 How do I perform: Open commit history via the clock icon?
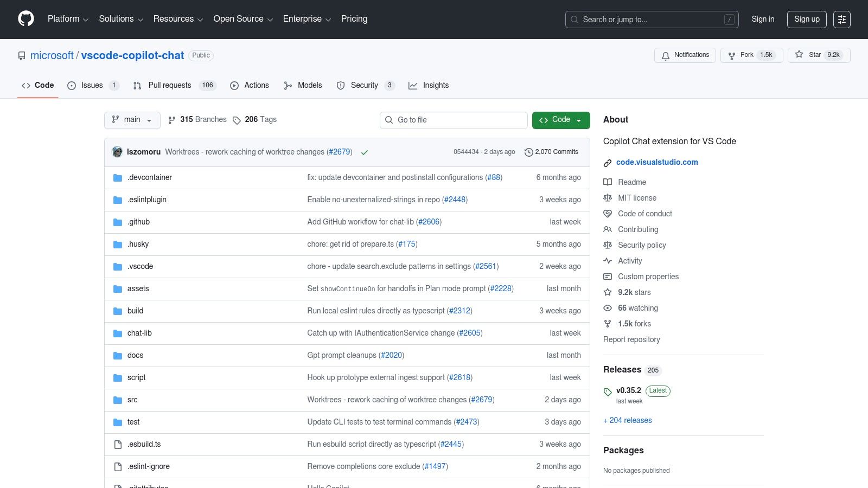coord(529,152)
